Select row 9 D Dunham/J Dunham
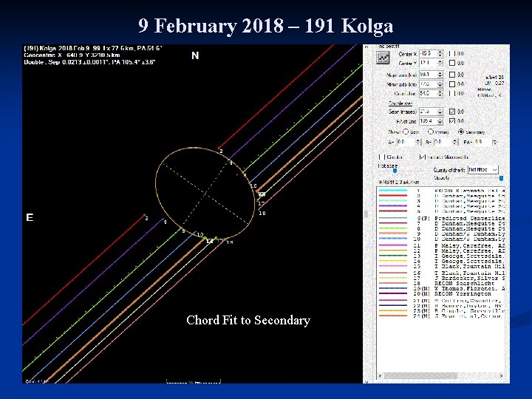 tap(441, 233)
